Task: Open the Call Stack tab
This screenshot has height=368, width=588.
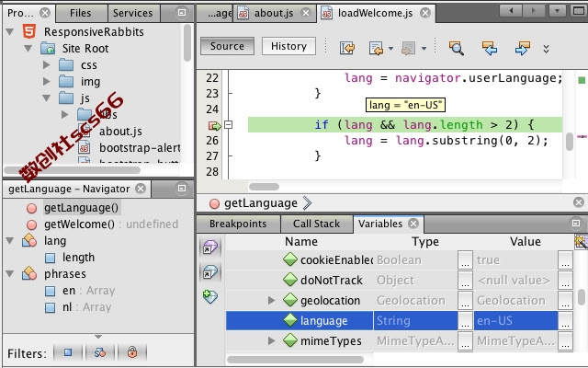Action: click(x=316, y=224)
